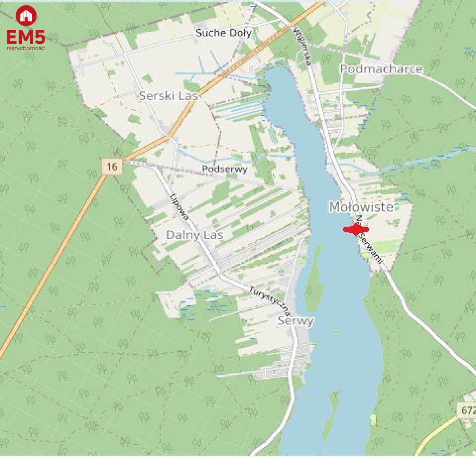Image resolution: width=476 pixels, height=458 pixels.
Task: Click the orange road 16 junction near Serski Las
Action: 169,136
